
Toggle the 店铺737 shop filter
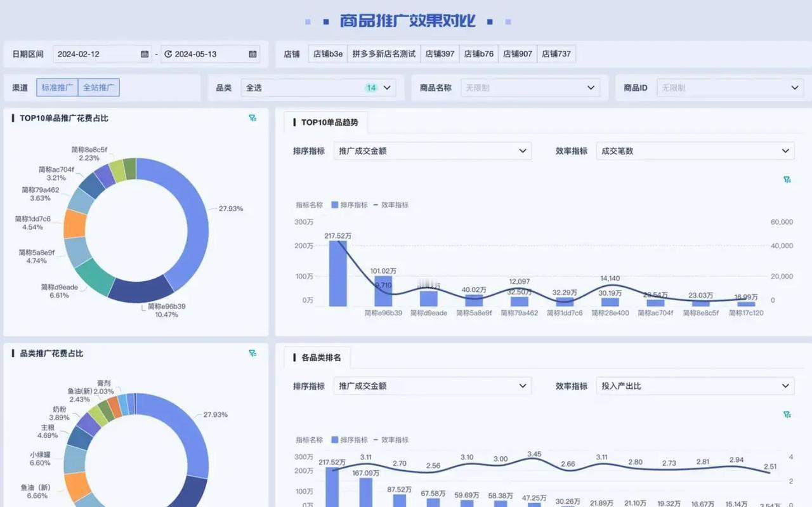[556, 54]
